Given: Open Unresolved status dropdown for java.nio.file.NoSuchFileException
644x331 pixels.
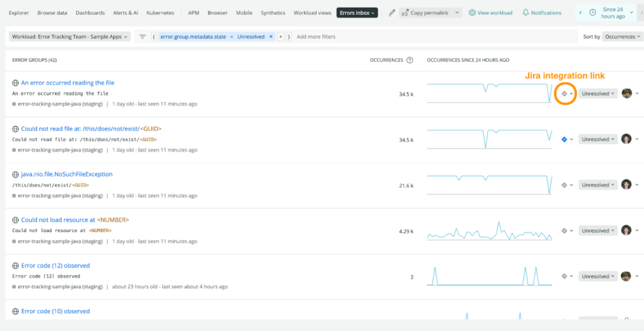Looking at the screenshot, I should coord(598,185).
